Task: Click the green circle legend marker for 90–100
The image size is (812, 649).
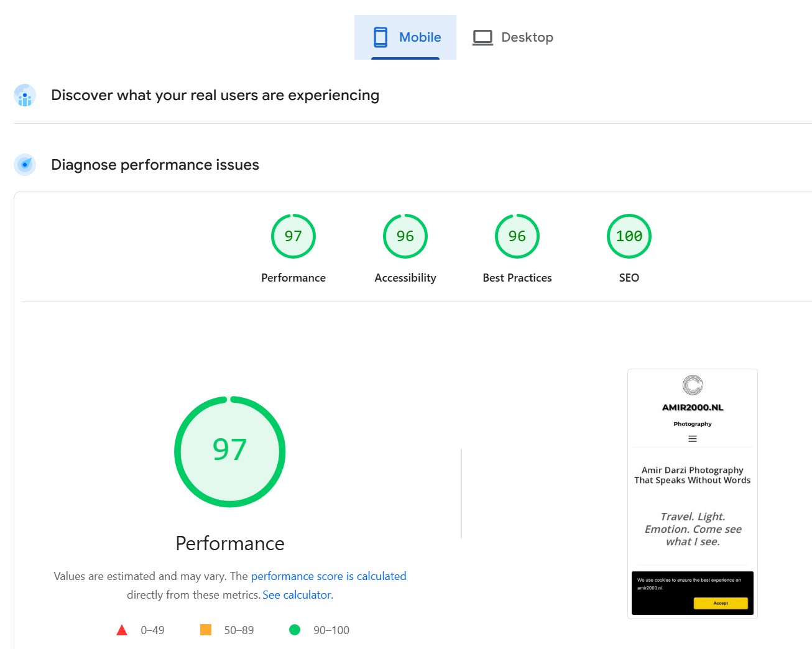Action: (x=294, y=630)
